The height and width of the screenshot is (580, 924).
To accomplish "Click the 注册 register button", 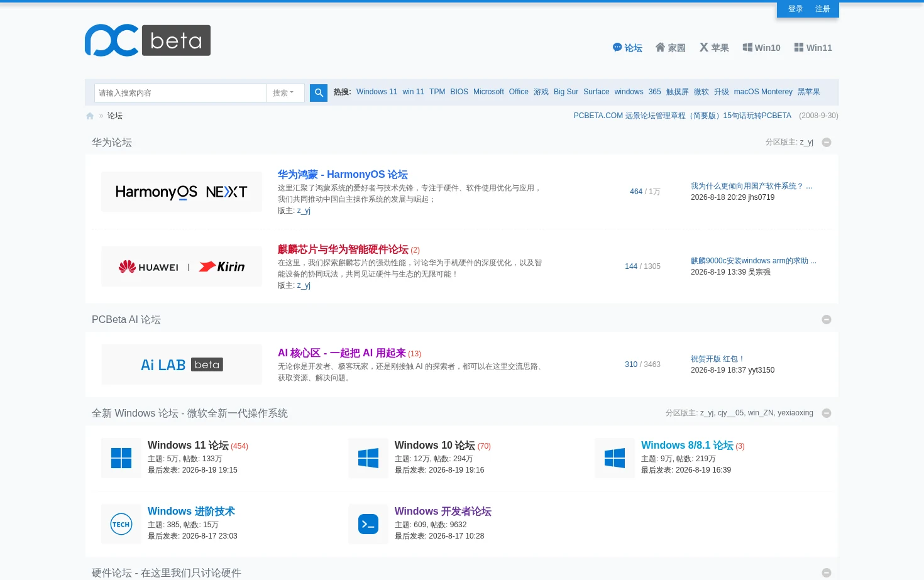I will coord(823,9).
